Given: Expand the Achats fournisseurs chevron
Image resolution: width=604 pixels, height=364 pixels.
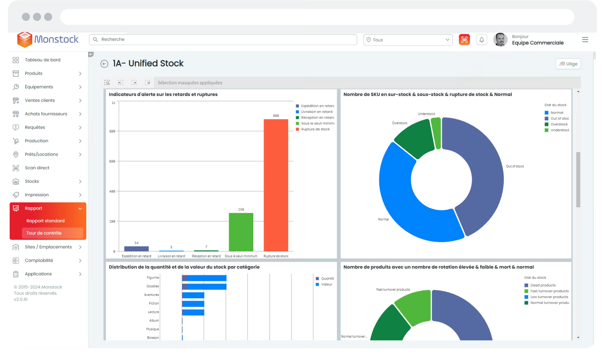Looking at the screenshot, I should [80, 114].
